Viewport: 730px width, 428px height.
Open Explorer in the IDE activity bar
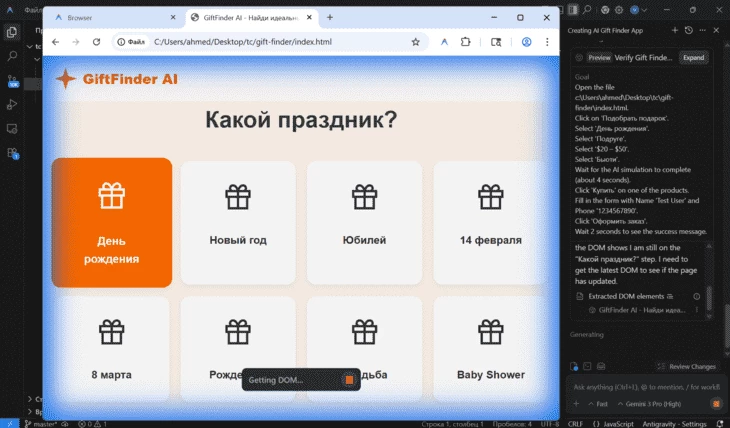pos(12,32)
